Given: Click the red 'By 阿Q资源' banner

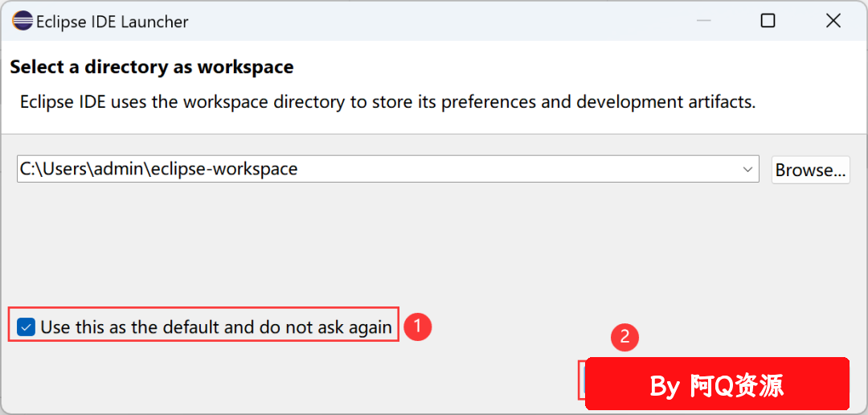Looking at the screenshot, I should 717,384.
